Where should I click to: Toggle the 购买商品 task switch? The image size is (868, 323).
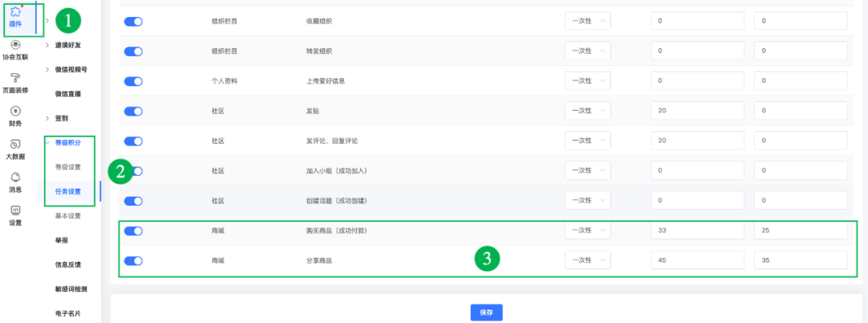pyautogui.click(x=133, y=231)
